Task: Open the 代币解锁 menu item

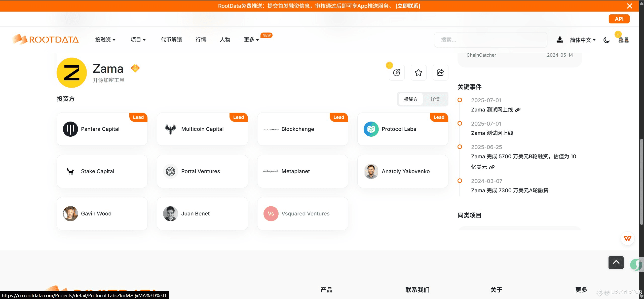Action: 171,40
